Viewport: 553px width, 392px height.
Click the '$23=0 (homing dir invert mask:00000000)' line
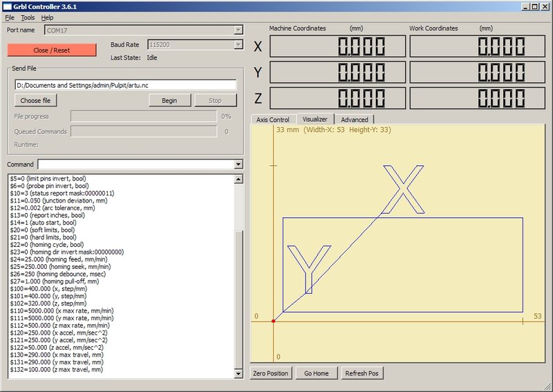click(x=67, y=252)
